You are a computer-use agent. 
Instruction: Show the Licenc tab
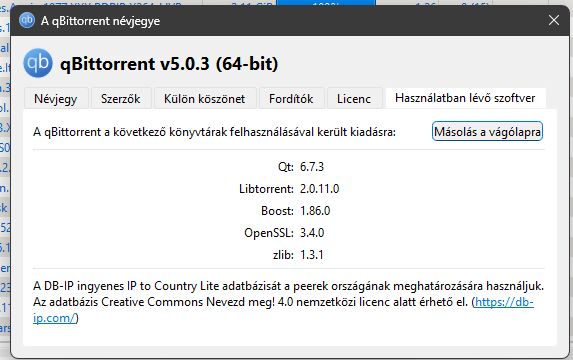pos(354,99)
